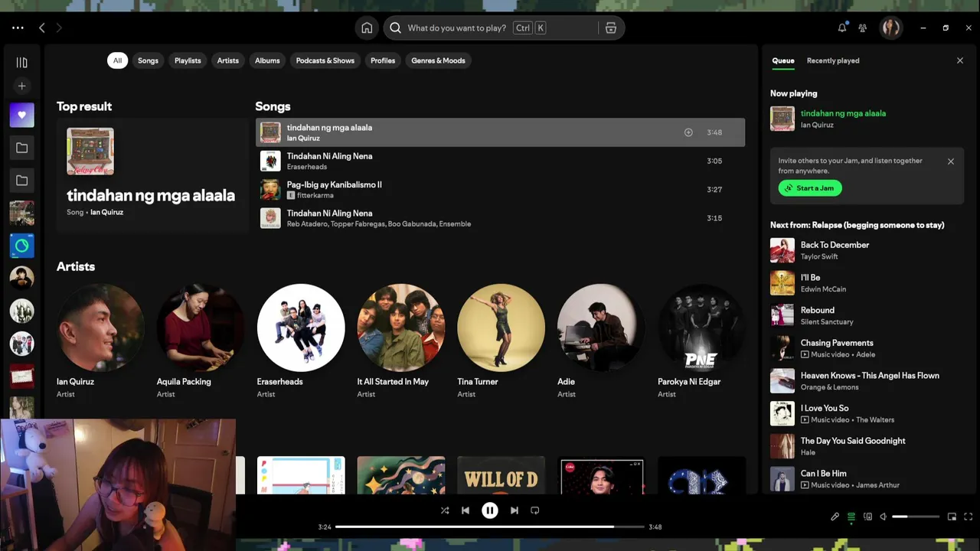Select I Love You So in queue
The height and width of the screenshot is (551, 980).
tap(867, 413)
